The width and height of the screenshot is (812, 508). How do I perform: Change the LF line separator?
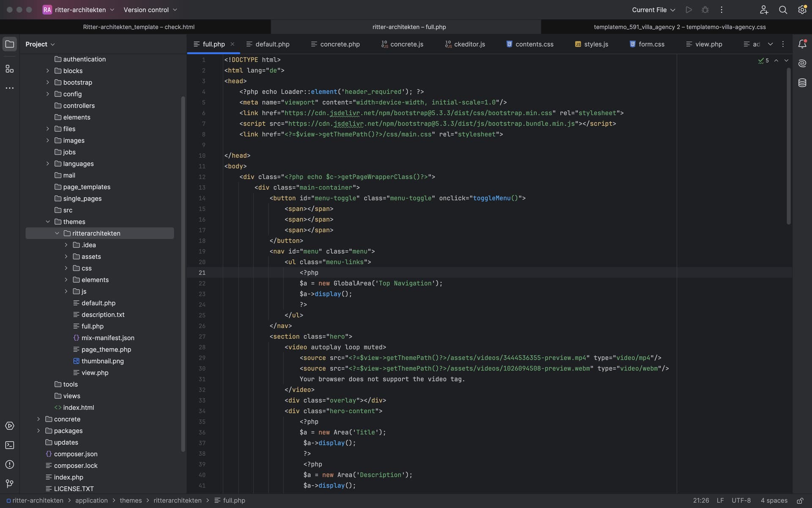pyautogui.click(x=720, y=500)
